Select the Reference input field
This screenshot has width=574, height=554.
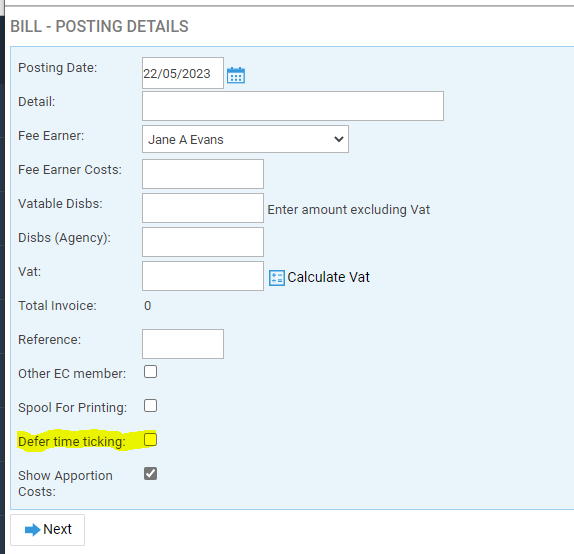click(x=183, y=344)
